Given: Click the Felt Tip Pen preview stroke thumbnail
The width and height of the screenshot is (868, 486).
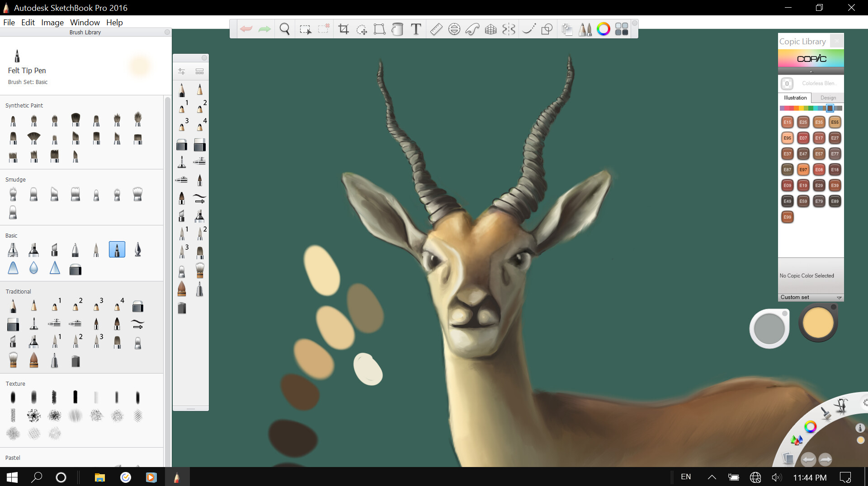Looking at the screenshot, I should [140, 66].
